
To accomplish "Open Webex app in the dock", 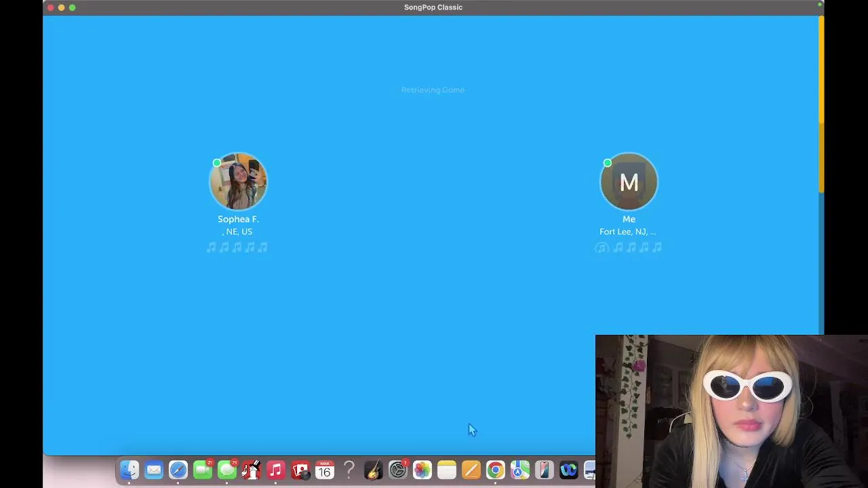I will click(x=569, y=470).
